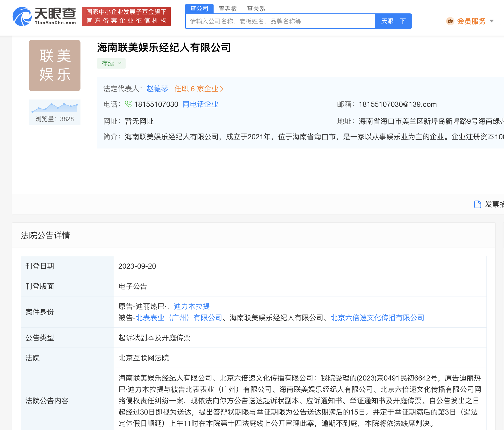504x430 pixels.
Task: Click the company search input field
Action: coord(280,21)
